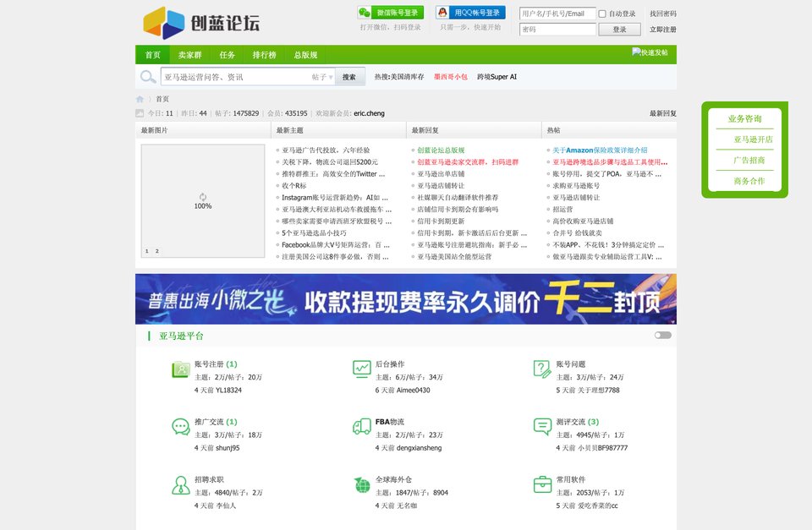This screenshot has height=530, width=812.
Task: Click the 账号问题 question icon
Action: [x=542, y=369]
